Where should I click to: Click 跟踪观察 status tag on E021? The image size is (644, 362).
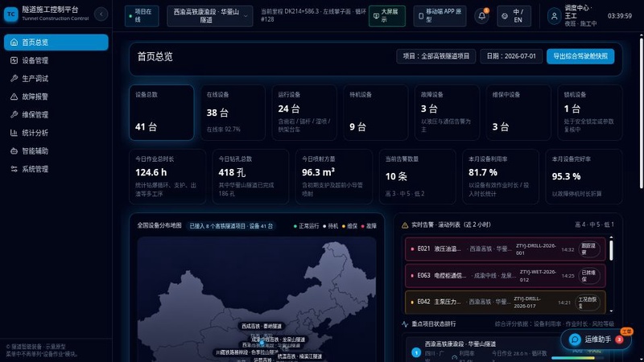coord(589,249)
